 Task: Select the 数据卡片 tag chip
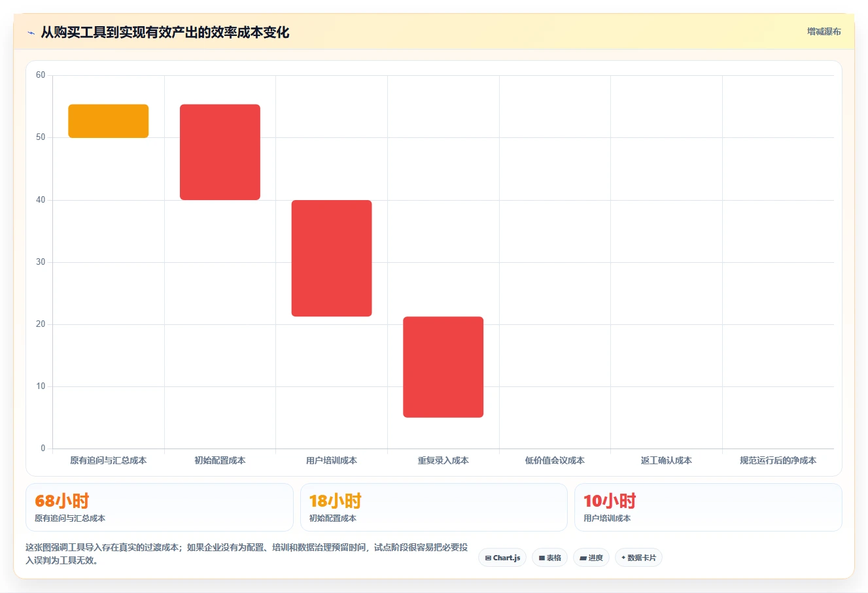tap(638, 558)
